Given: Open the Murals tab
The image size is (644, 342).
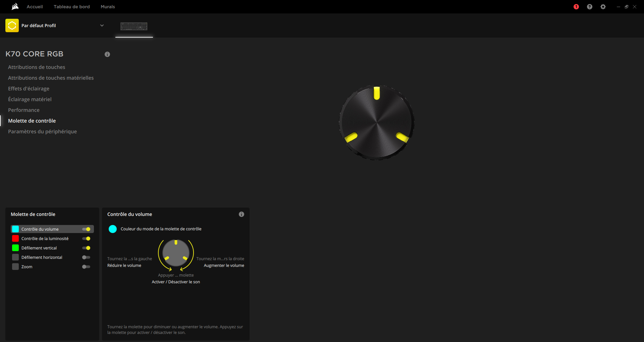Looking at the screenshot, I should pos(108,7).
